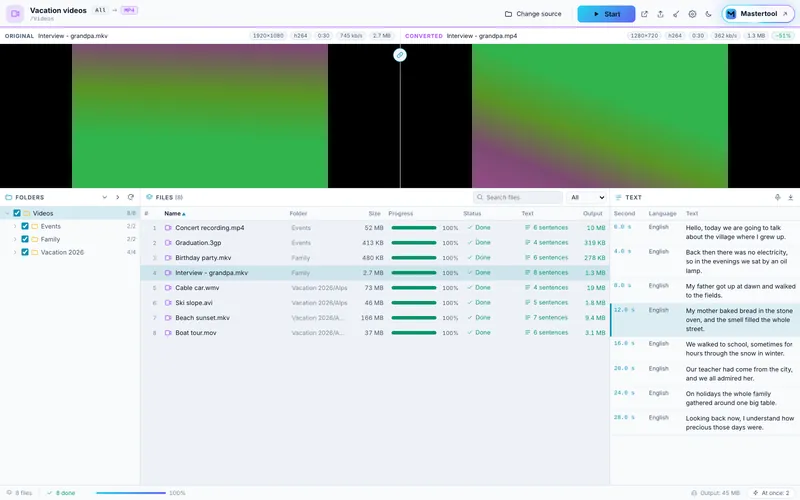The width and height of the screenshot is (800, 500).
Task: Open 7 sentences text for Beach sunset
Action: pyautogui.click(x=546, y=317)
